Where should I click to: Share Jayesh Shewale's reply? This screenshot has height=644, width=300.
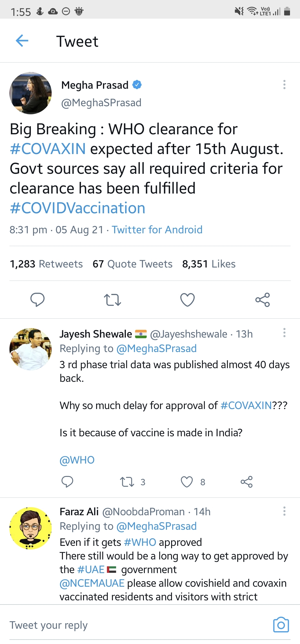tap(247, 482)
